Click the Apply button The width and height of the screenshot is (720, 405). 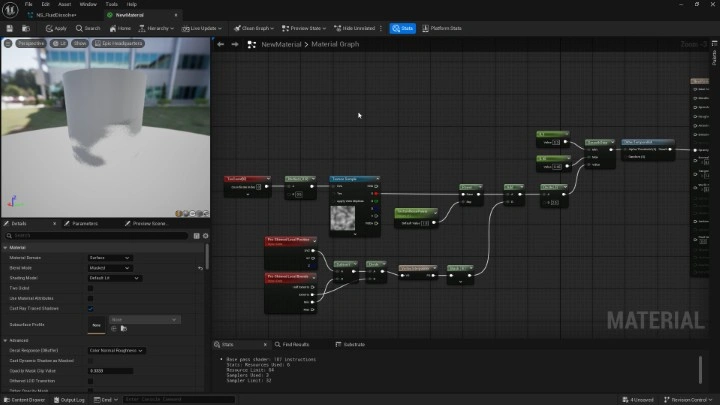[54, 28]
